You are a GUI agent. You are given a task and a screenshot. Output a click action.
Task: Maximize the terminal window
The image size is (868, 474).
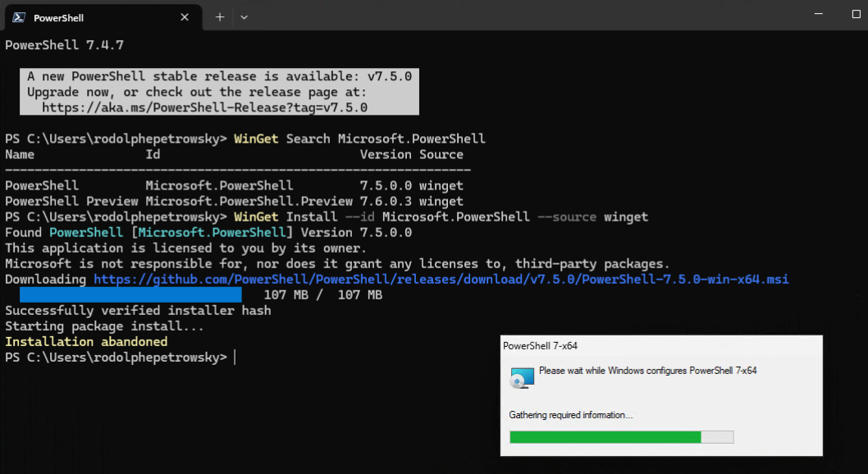856,14
